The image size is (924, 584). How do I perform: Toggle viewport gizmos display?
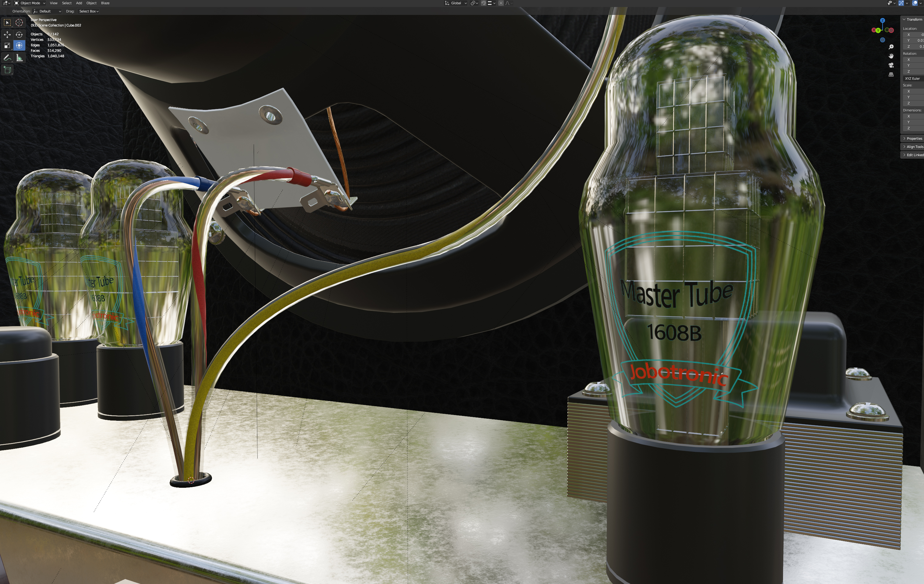click(x=901, y=3)
